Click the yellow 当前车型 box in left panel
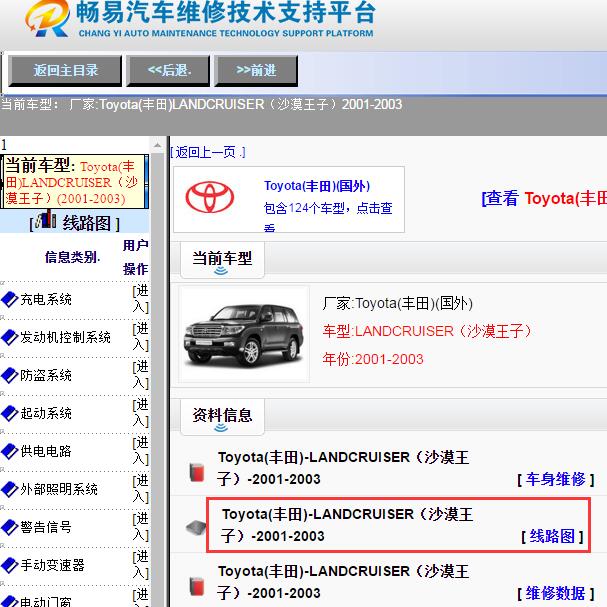 click(74, 182)
